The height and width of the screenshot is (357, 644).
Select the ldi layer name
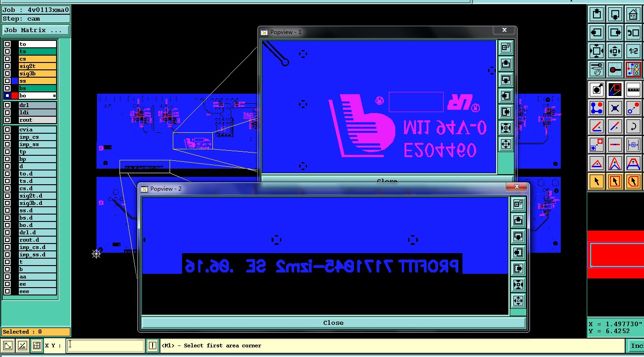click(x=37, y=113)
